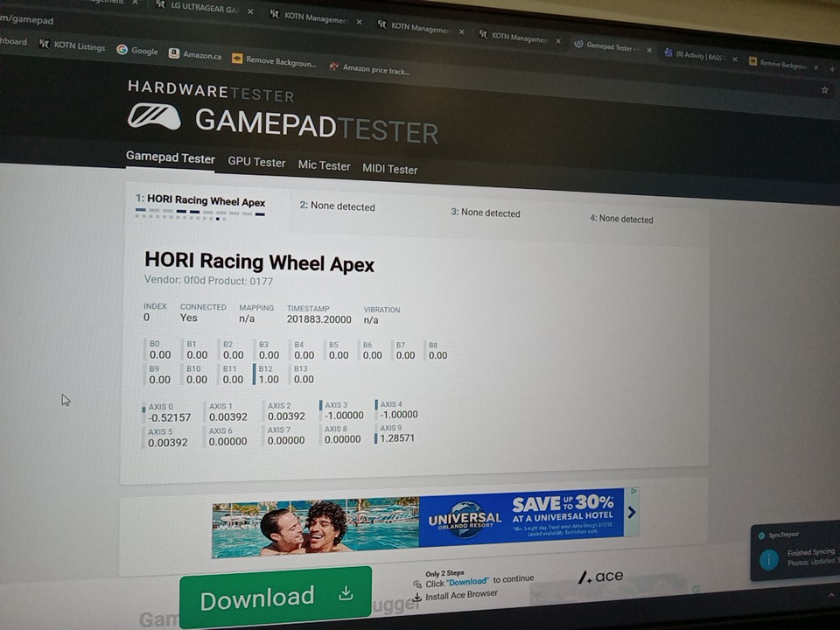Click the SyncTrayzor notification info icon

[768, 560]
